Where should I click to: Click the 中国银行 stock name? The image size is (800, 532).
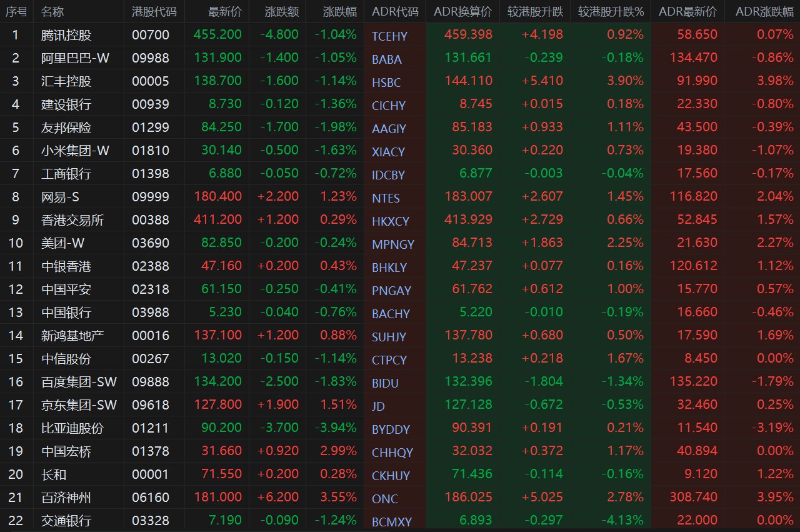tap(66, 313)
